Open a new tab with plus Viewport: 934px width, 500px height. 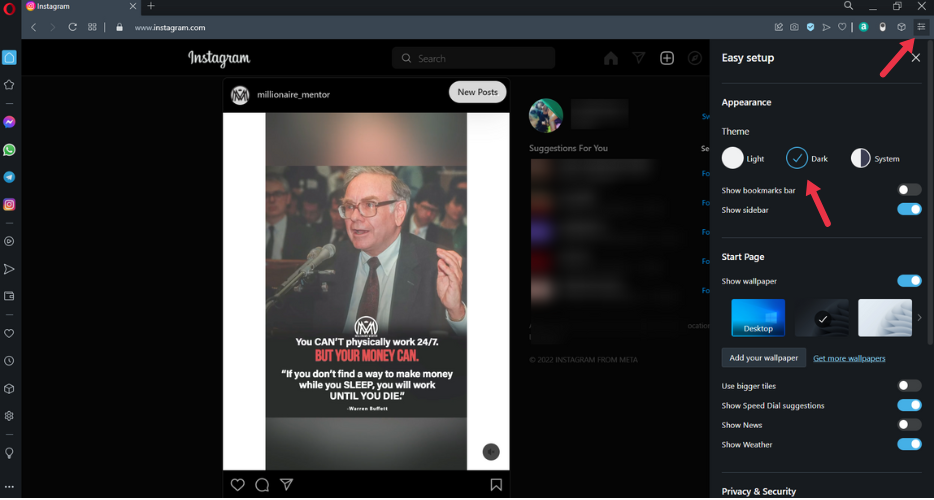[151, 6]
